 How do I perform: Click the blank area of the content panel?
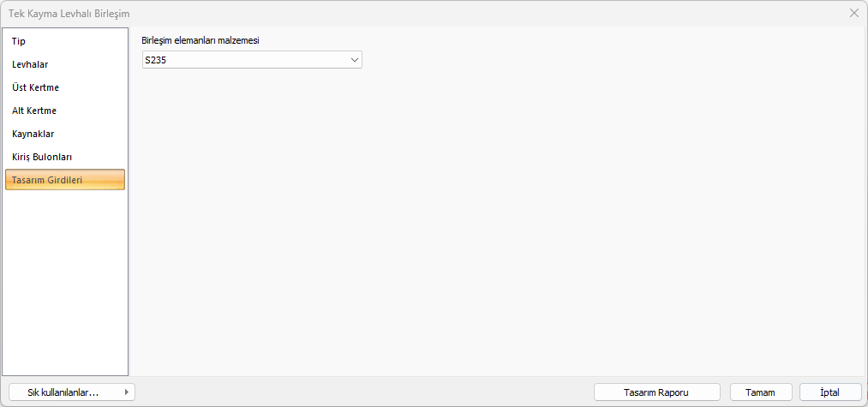[x=497, y=223]
